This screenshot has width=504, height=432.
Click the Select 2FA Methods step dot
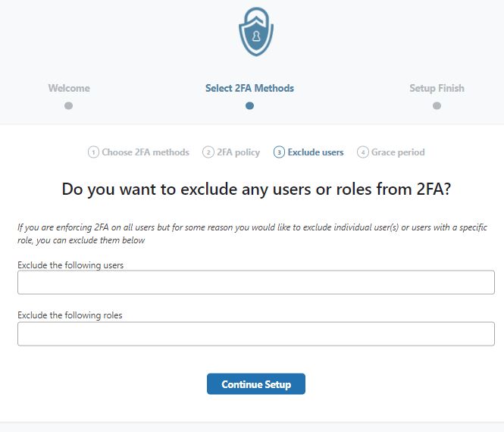point(249,106)
